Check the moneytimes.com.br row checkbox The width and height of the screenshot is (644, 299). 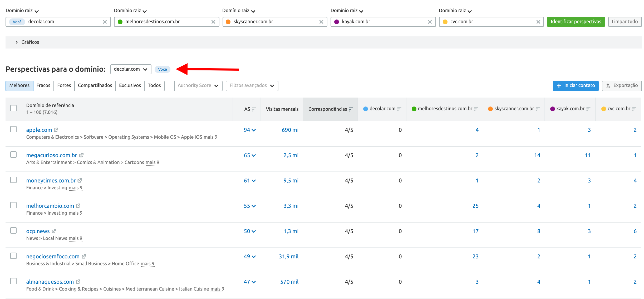point(13,180)
